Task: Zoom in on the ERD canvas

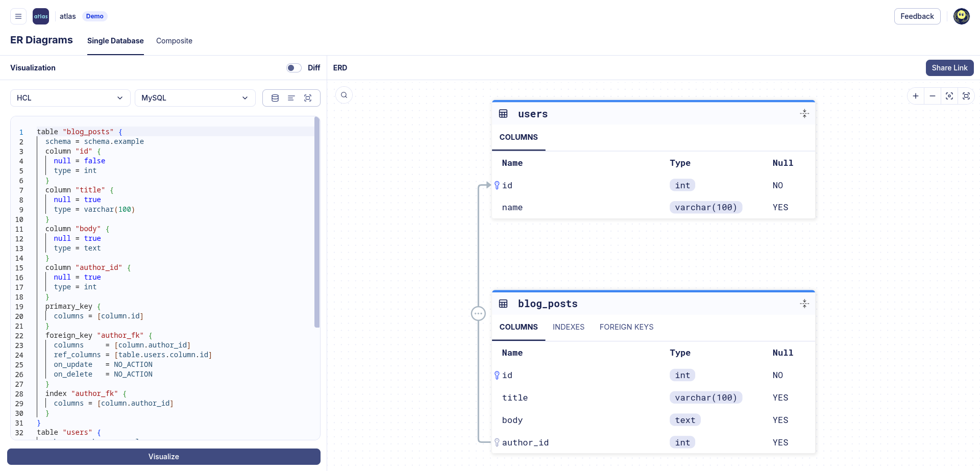Action: tap(916, 96)
